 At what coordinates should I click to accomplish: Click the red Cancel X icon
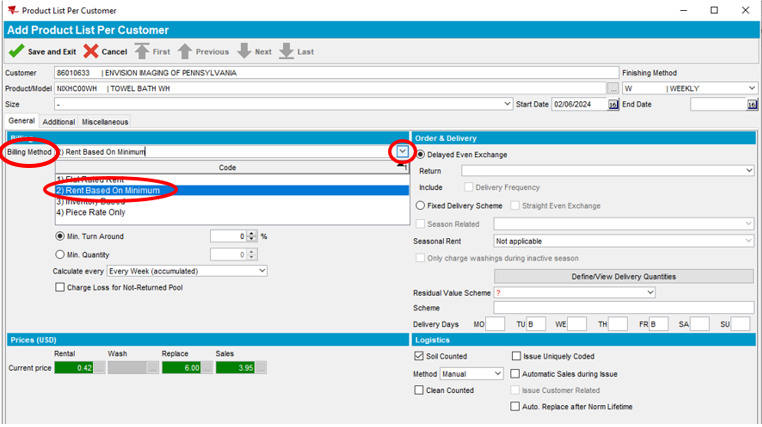pyautogui.click(x=91, y=51)
